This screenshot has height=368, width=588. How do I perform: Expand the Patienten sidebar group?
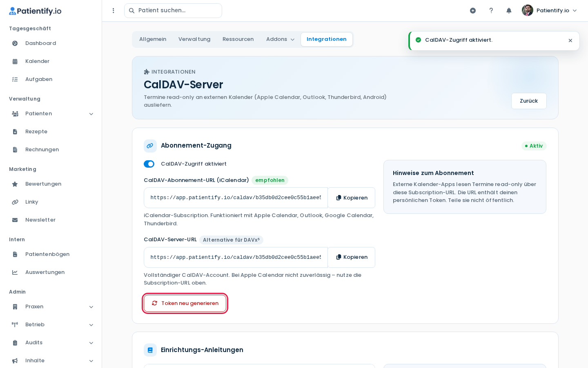pos(91,114)
